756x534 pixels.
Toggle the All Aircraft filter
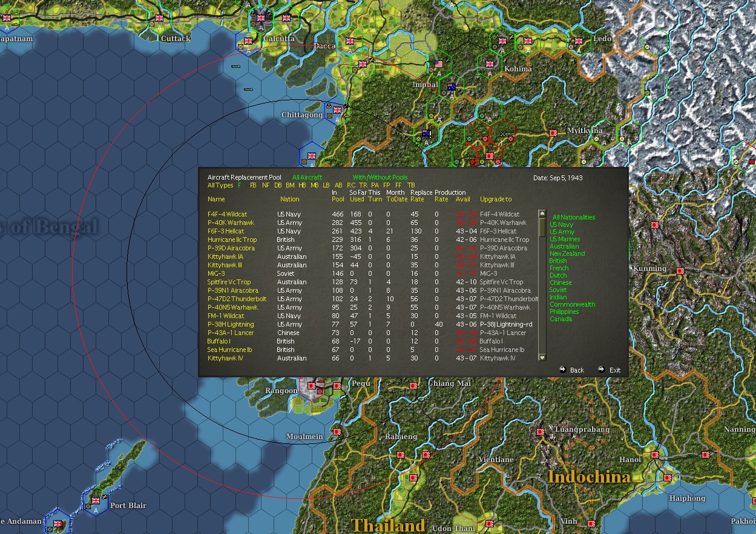coord(307,178)
